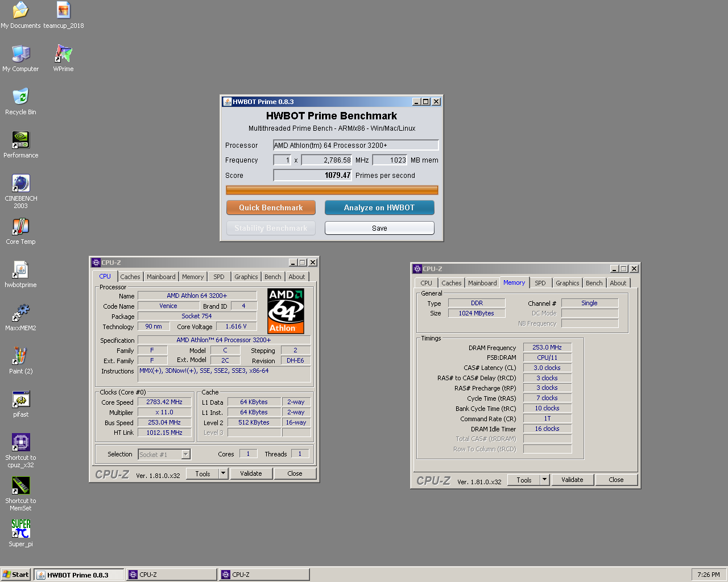The height and width of the screenshot is (582, 728).
Task: Click the Score field showing 1079.47
Action: (x=313, y=176)
